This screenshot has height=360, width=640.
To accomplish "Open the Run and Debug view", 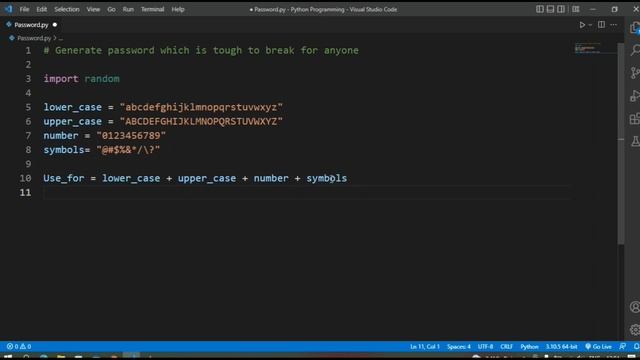I will coord(635,96).
